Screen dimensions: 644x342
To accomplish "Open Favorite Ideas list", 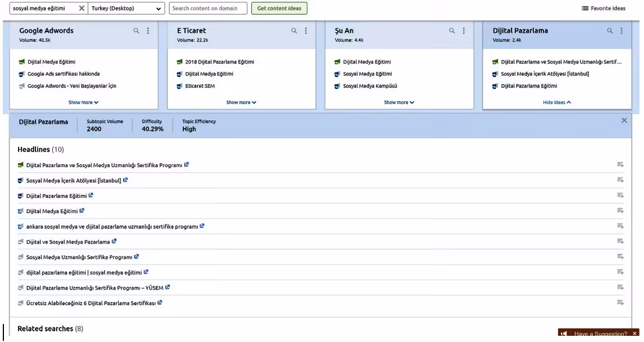I will (x=605, y=8).
